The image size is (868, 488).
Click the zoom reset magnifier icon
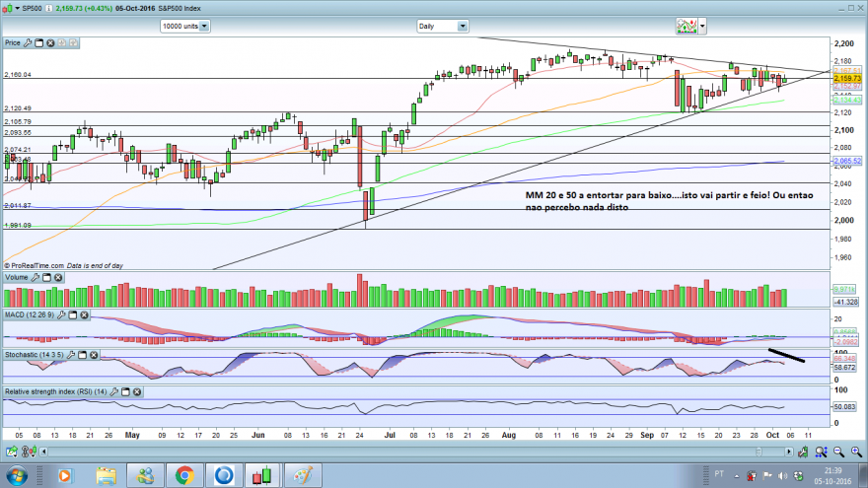[821, 453]
